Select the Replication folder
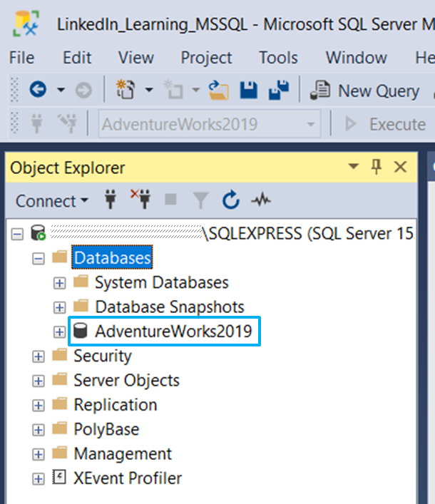The width and height of the screenshot is (435, 504). click(x=115, y=405)
